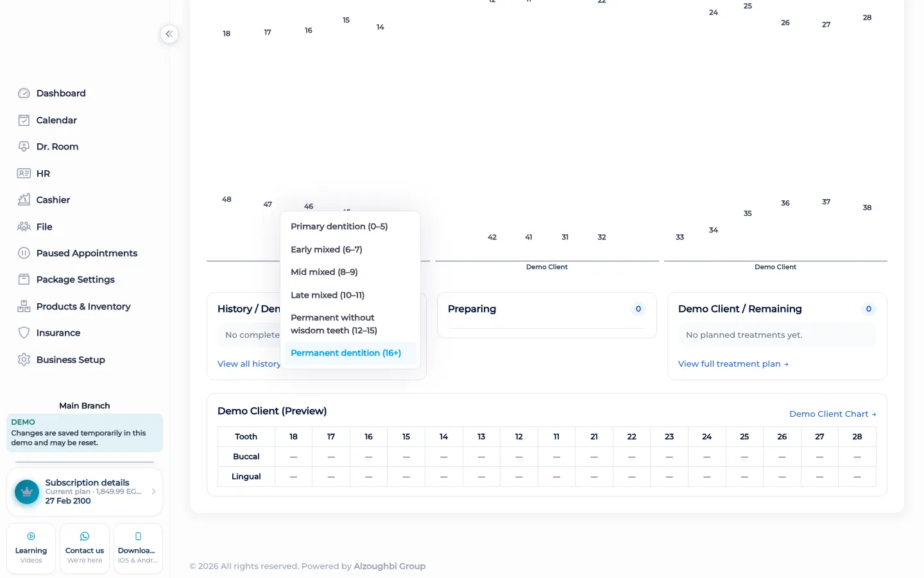This screenshot has height=578, width=924.
Task: Click 'No planned treatments yet.' text
Action: coord(744,335)
